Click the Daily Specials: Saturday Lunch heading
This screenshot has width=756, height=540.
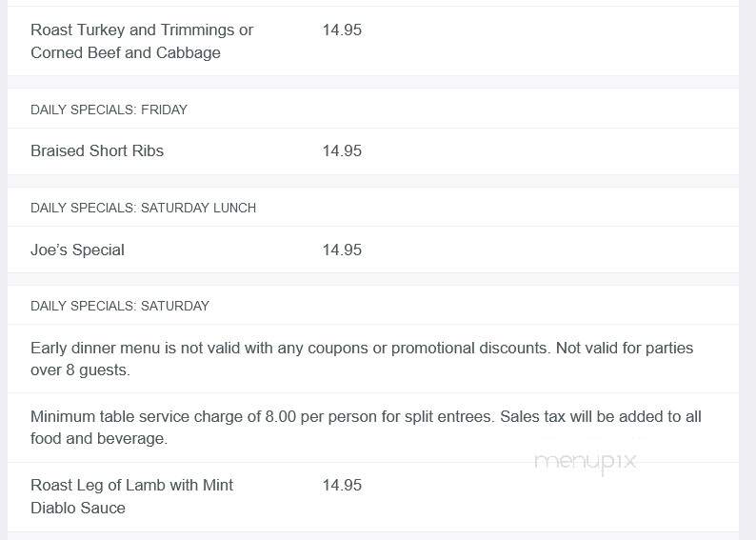[143, 208]
